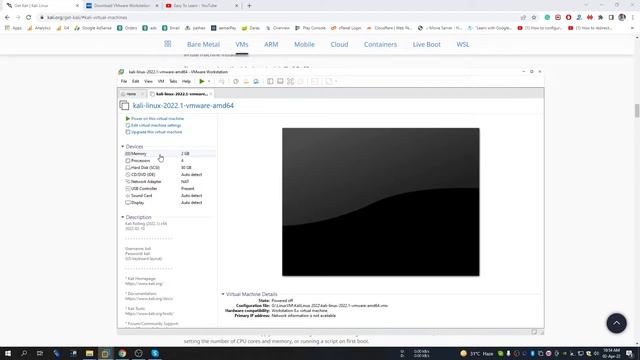Open the notification center icon
This screenshot has width=640, height=360.
[629, 353]
